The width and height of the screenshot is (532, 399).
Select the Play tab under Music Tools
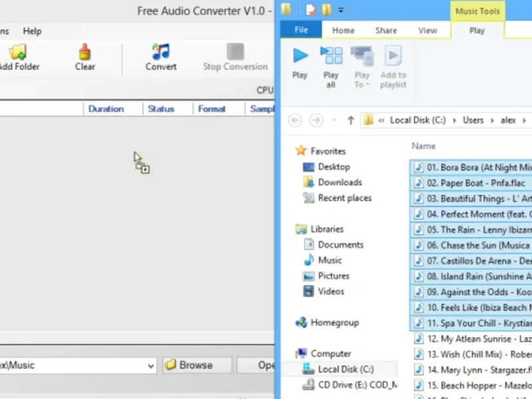coord(477,31)
